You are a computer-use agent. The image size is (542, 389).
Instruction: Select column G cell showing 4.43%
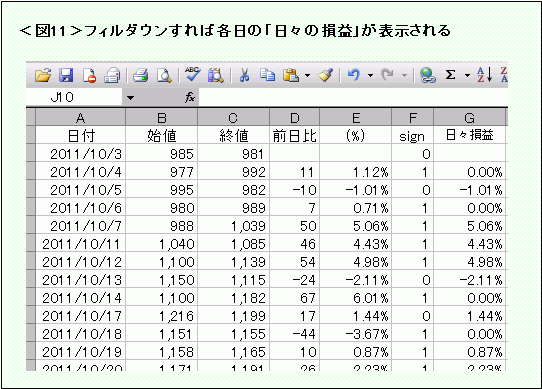469,243
